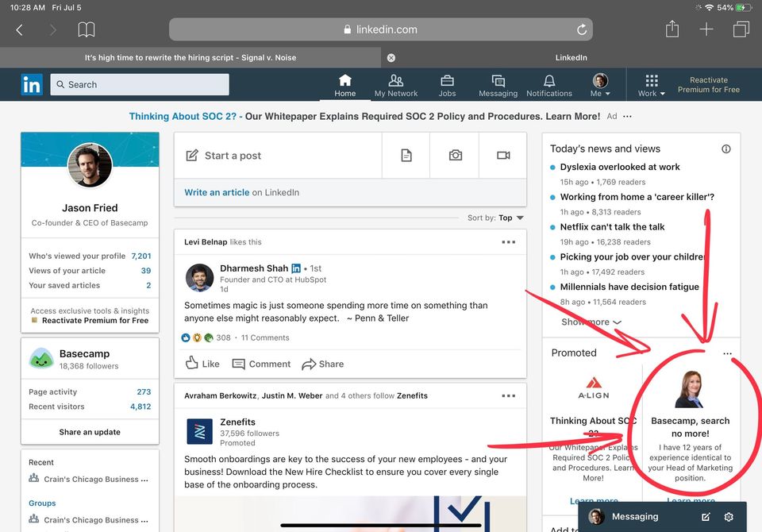Comment on Dharmesh Shah's post
762x532 pixels.
(261, 364)
